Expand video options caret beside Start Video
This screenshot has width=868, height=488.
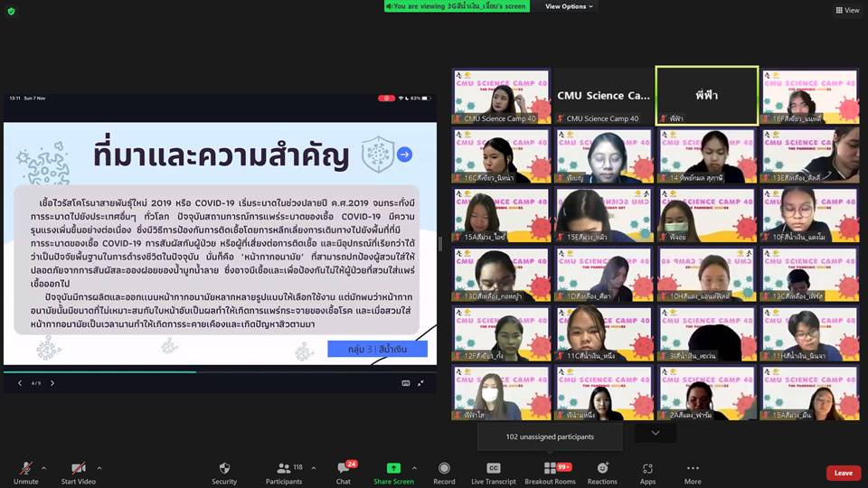click(x=99, y=468)
